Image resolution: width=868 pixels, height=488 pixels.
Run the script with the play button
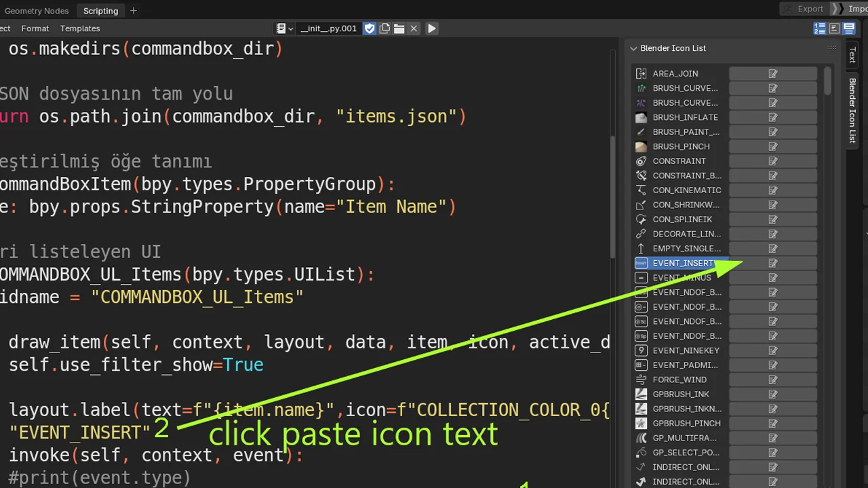(432, 28)
